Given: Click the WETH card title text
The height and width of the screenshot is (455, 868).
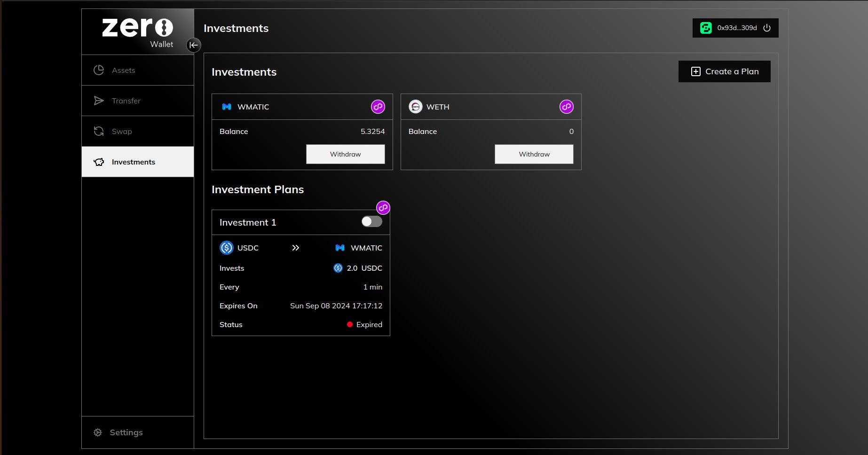Looking at the screenshot, I should tap(438, 107).
